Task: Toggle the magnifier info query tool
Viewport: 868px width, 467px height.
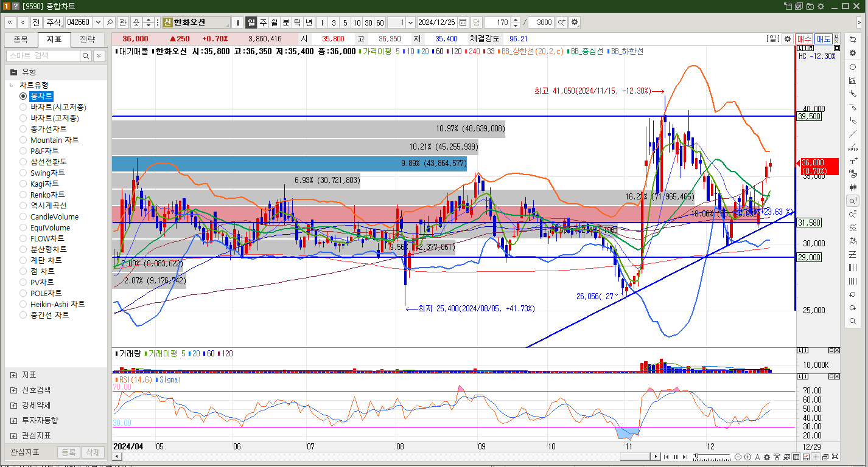Action: 852,201
